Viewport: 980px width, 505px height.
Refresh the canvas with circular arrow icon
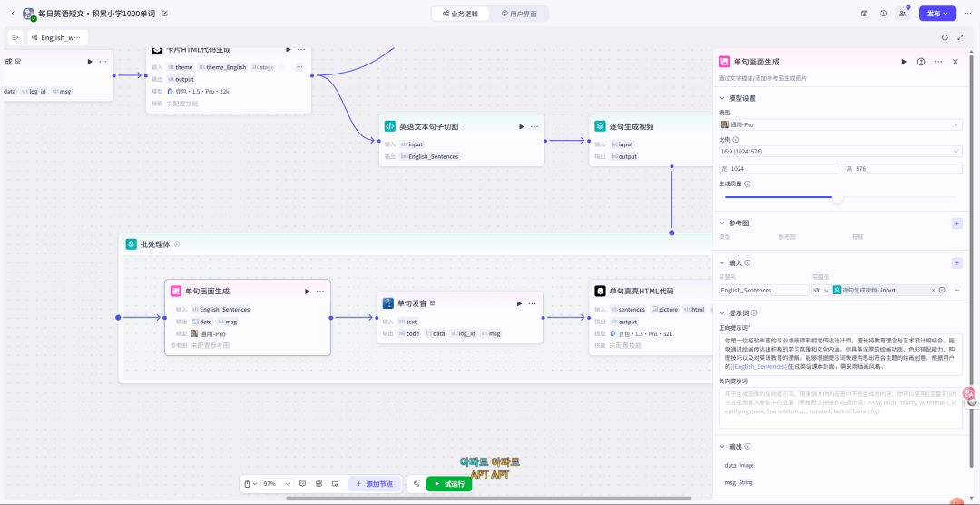(945, 37)
